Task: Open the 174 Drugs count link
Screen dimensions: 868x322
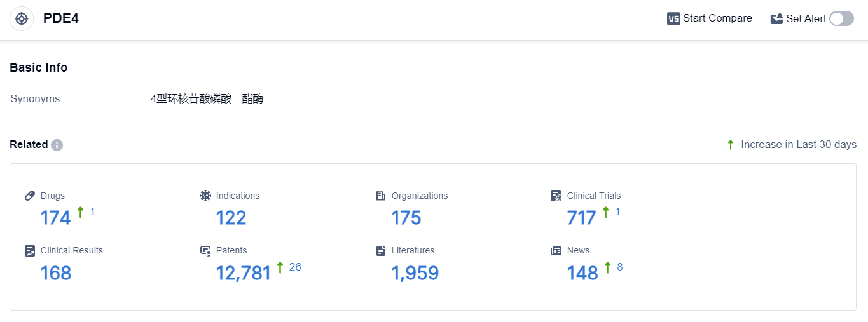Action: 55,218
